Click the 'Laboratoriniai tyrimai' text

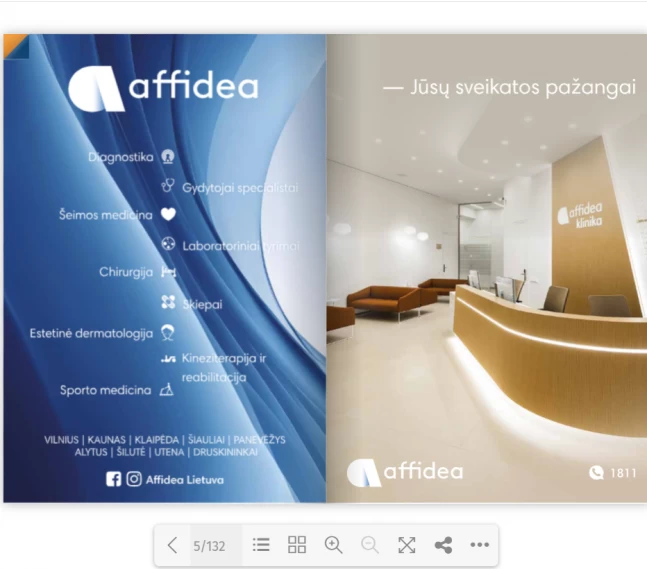[x=241, y=246]
